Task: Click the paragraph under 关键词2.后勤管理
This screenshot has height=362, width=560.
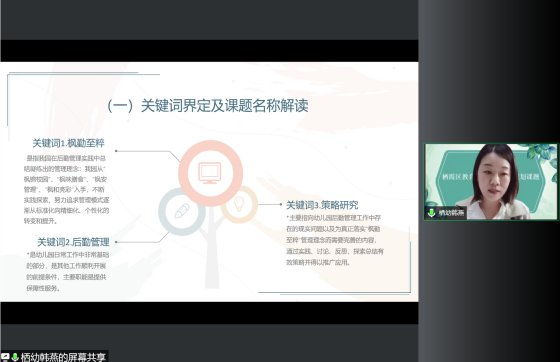Action: (x=68, y=271)
